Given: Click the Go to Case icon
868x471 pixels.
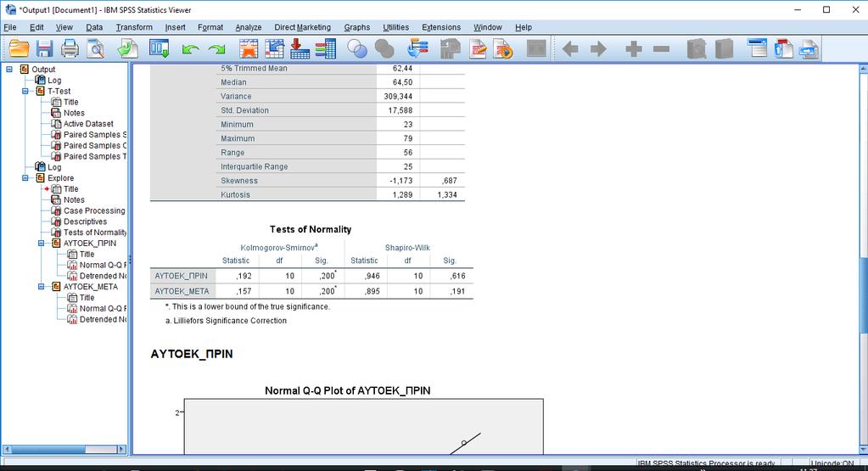Looking at the screenshot, I should coord(275,49).
